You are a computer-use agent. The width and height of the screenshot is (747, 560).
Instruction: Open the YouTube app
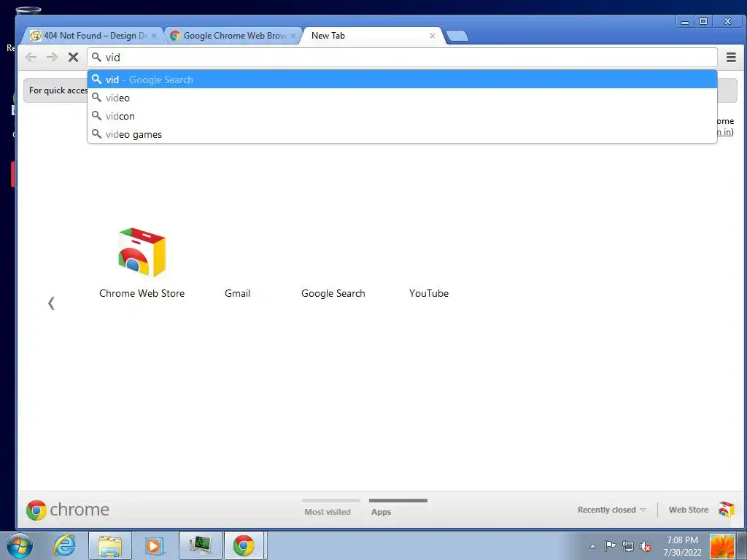pos(429,293)
